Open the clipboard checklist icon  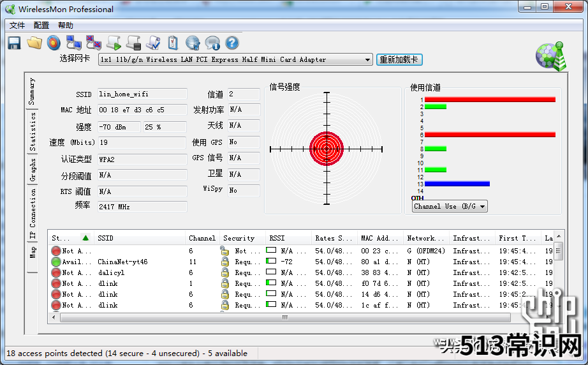pyautogui.click(x=173, y=43)
